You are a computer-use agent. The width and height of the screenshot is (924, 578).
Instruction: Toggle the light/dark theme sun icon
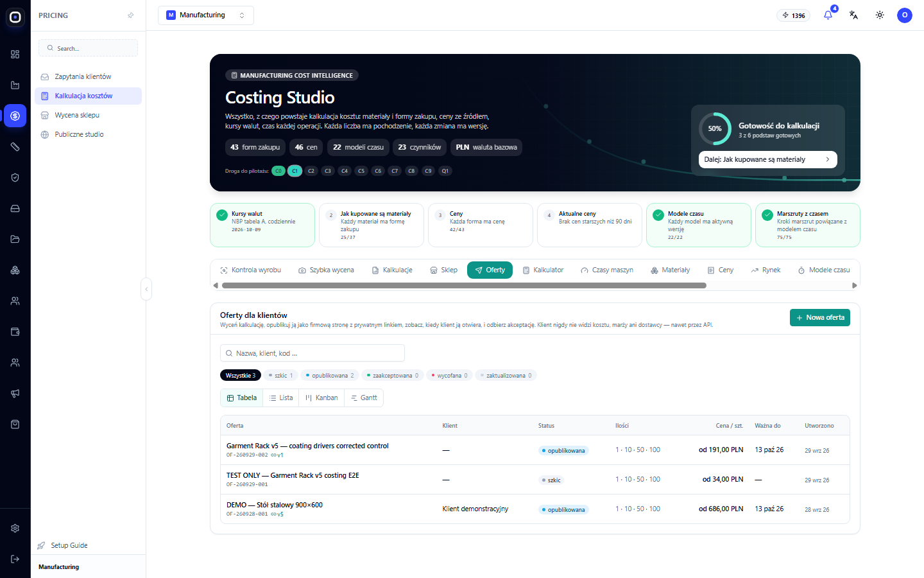coord(880,15)
